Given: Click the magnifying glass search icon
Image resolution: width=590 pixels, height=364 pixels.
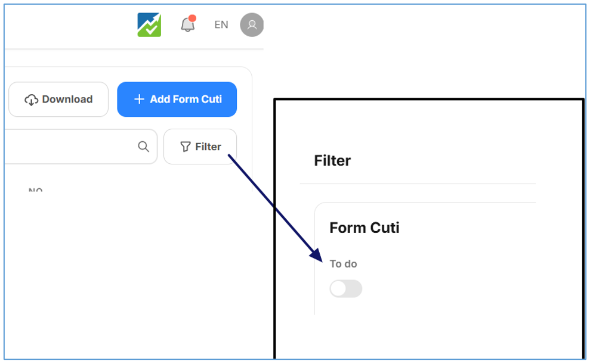Looking at the screenshot, I should pyautogui.click(x=143, y=147).
